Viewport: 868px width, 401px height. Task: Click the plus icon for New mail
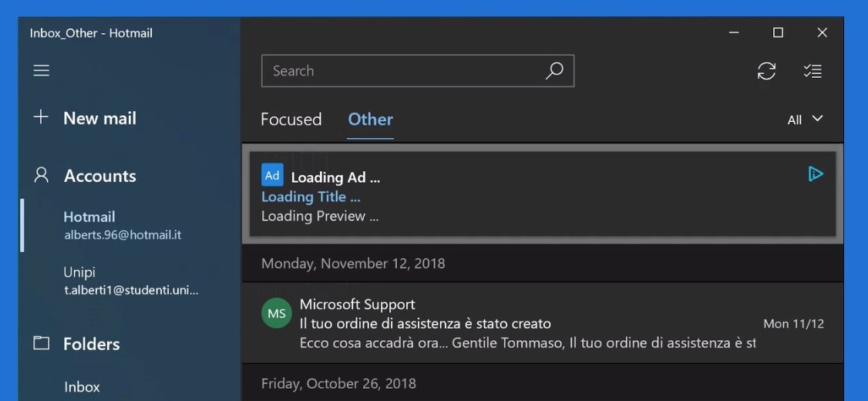coord(41,117)
